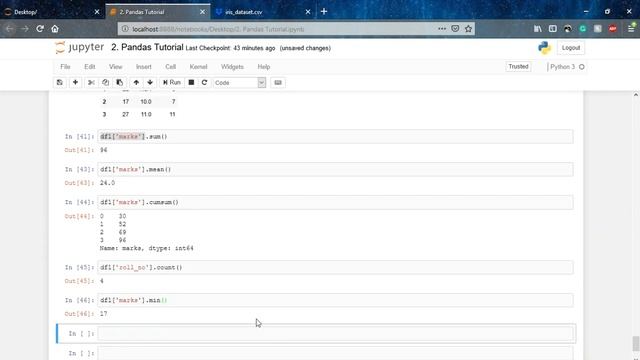Open the Cell menu
The image size is (640, 360).
point(171,67)
